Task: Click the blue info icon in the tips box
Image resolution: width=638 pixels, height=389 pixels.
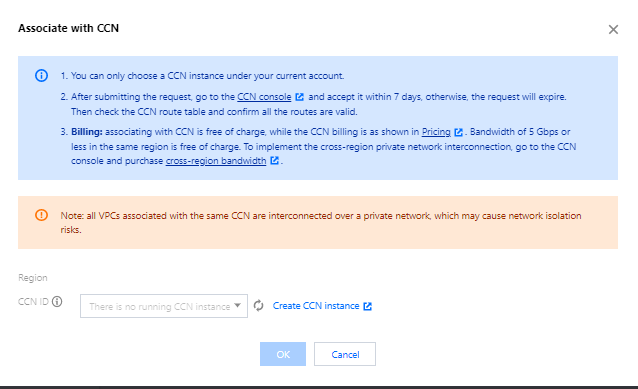Action: [x=41, y=75]
